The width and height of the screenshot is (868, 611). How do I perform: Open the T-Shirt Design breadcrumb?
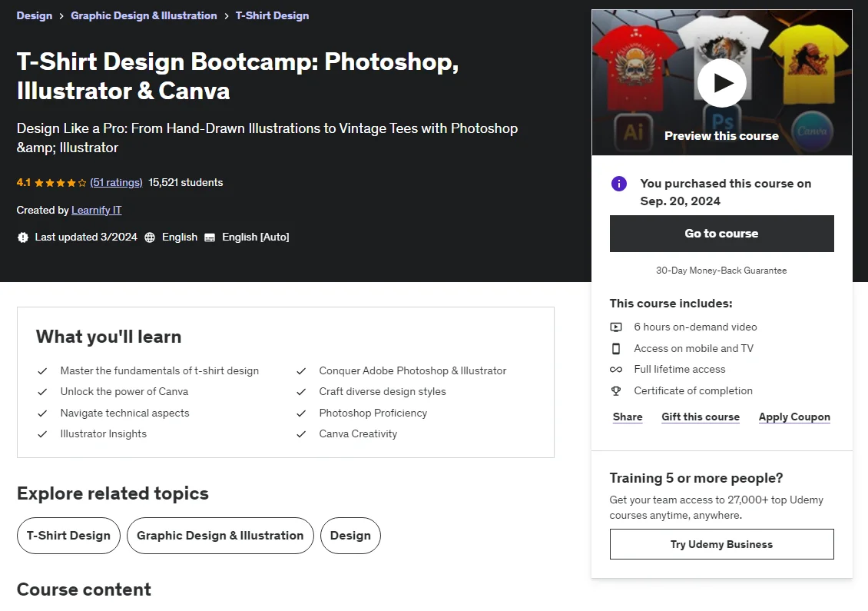click(x=273, y=15)
